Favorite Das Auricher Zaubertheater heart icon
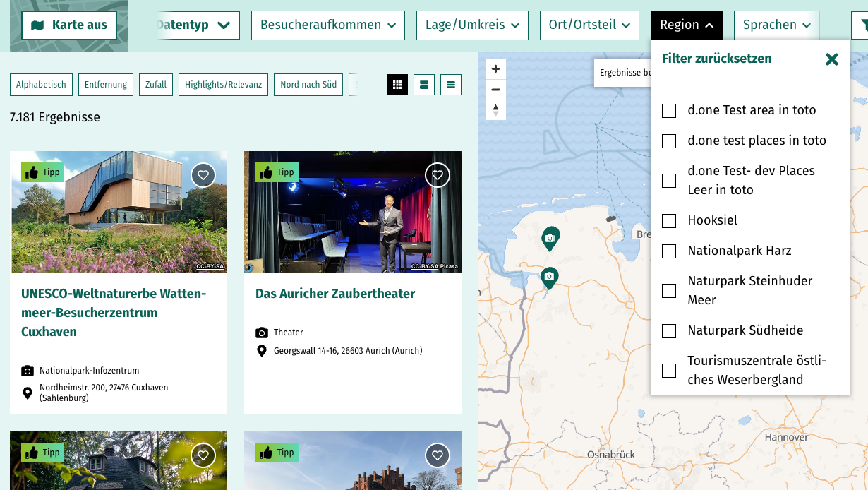 tap(438, 175)
